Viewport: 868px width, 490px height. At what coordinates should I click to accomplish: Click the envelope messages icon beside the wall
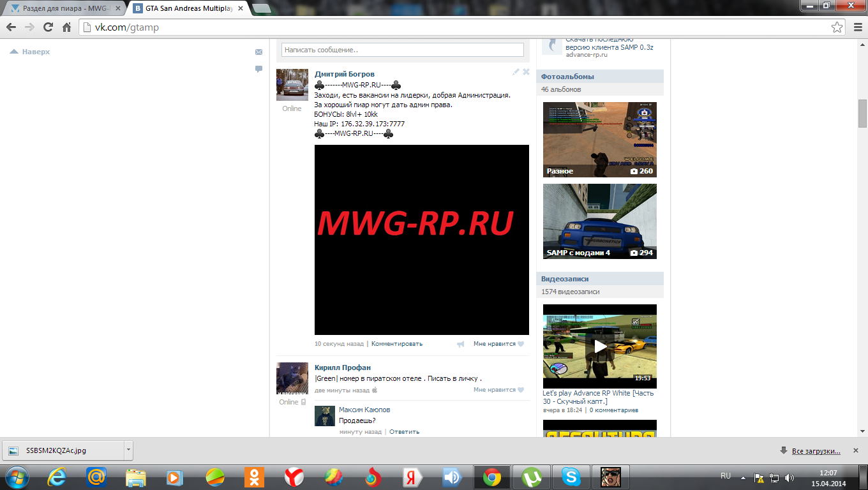click(x=258, y=52)
